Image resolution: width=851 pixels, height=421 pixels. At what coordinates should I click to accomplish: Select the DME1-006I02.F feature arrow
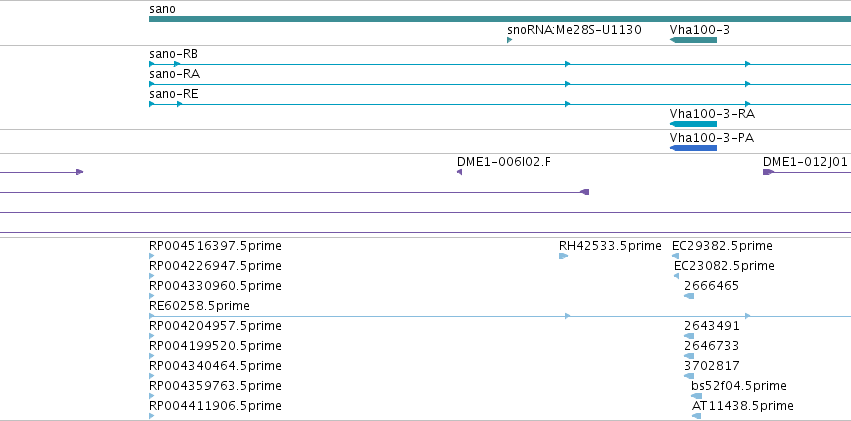point(460,172)
